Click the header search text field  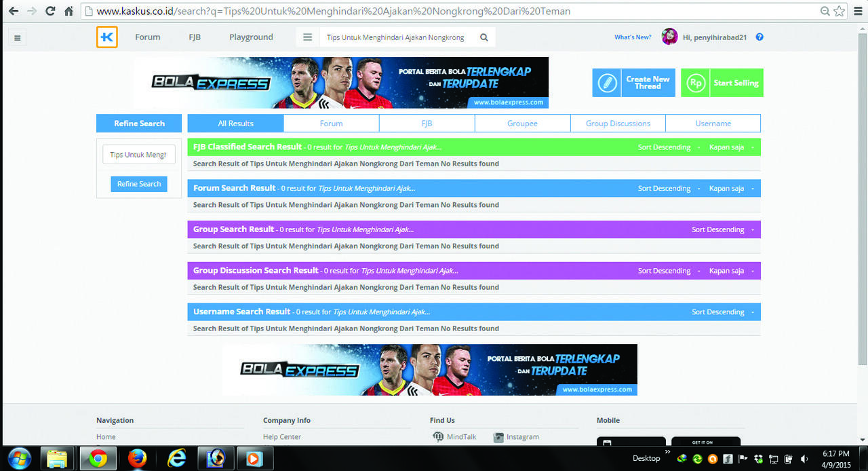(397, 37)
